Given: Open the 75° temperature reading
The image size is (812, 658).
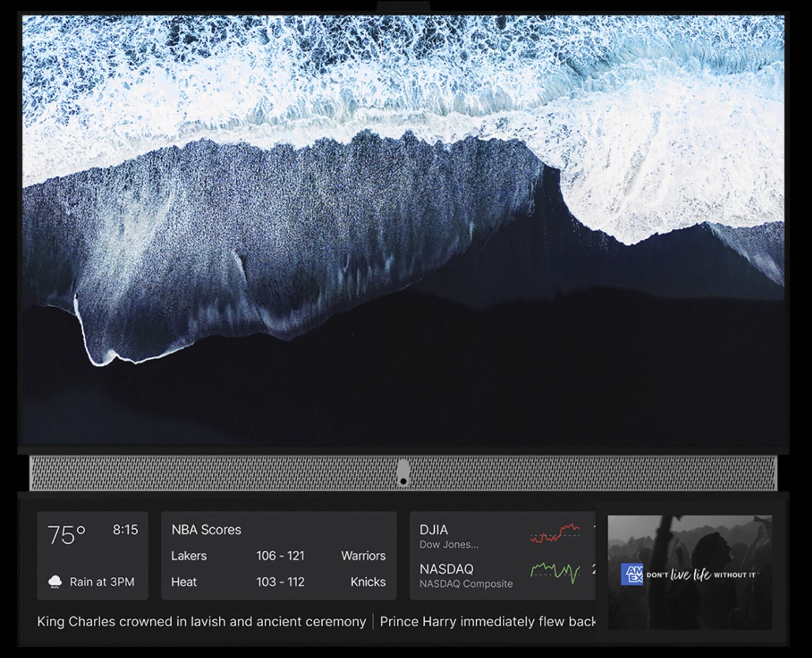Looking at the screenshot, I should [x=66, y=535].
